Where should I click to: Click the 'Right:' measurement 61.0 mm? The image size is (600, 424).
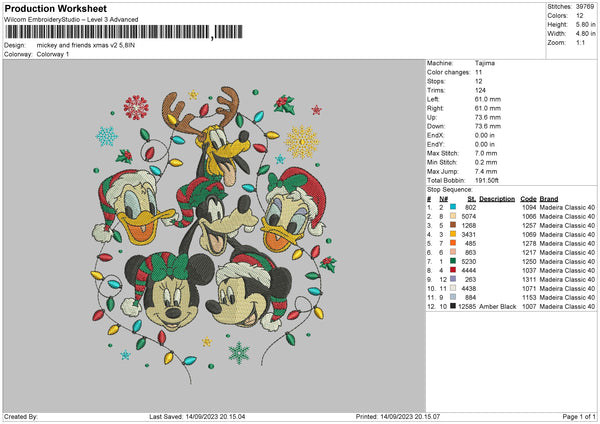click(x=488, y=108)
